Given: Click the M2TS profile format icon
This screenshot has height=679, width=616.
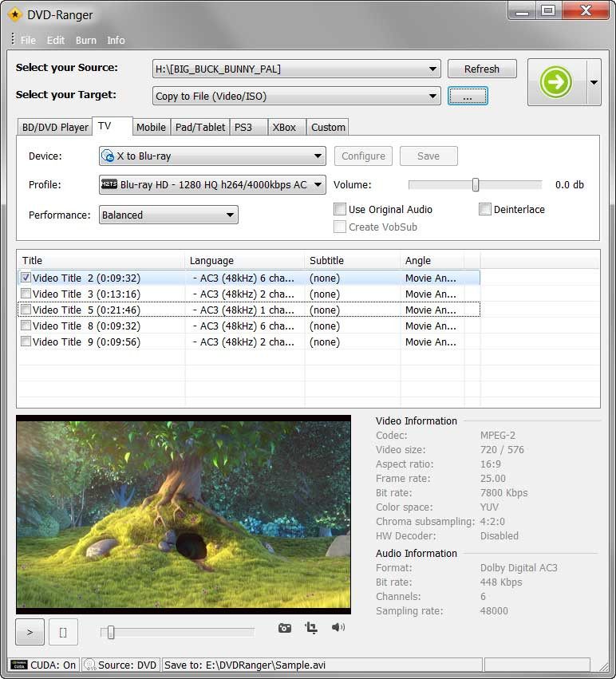Looking at the screenshot, I should pyautogui.click(x=109, y=184).
